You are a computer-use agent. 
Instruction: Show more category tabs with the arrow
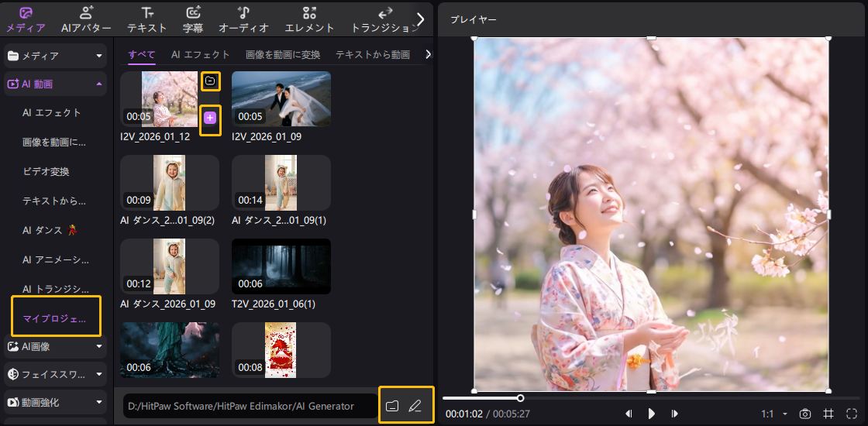point(428,54)
